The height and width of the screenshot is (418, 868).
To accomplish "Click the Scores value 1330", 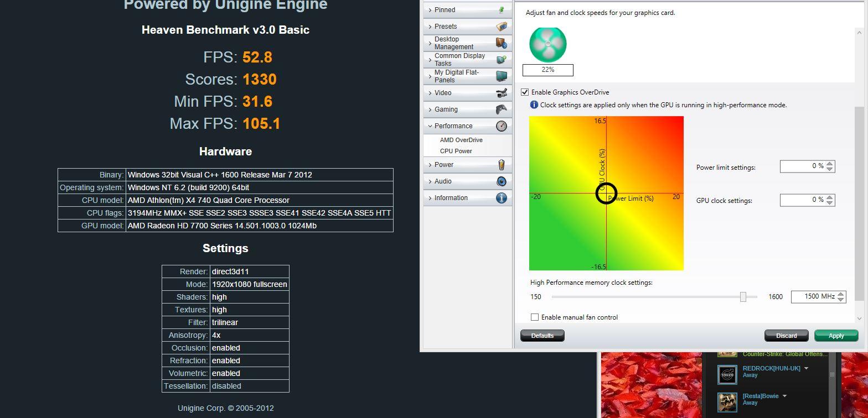I will coord(259,80).
